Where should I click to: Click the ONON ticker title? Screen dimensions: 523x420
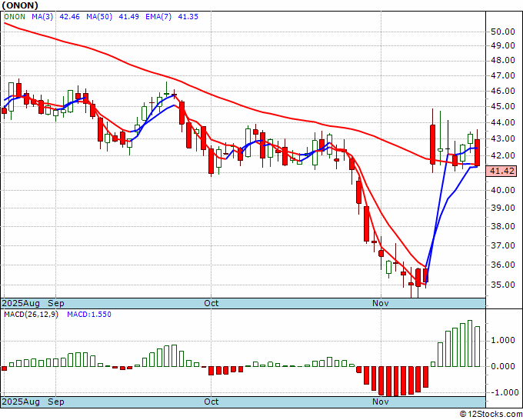20,5
